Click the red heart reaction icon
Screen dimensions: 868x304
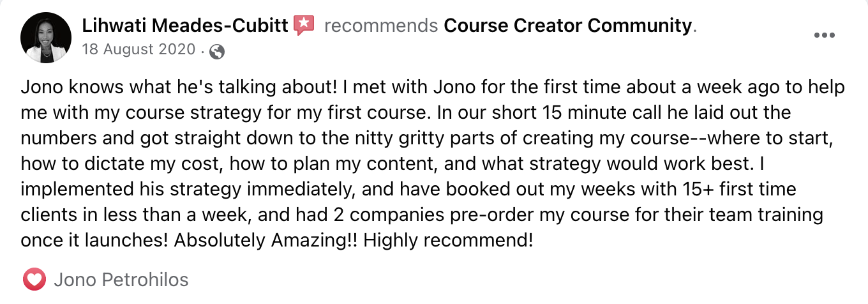[x=34, y=280]
